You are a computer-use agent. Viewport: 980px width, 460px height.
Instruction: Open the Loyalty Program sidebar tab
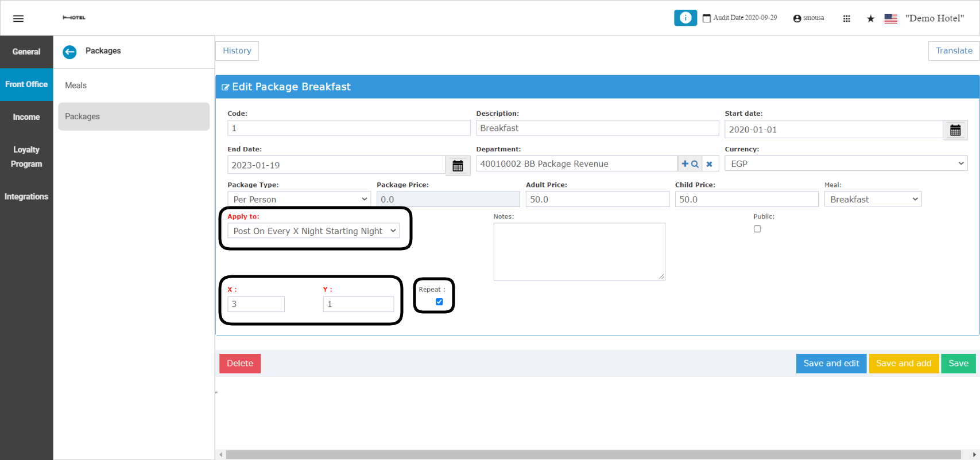[26, 157]
